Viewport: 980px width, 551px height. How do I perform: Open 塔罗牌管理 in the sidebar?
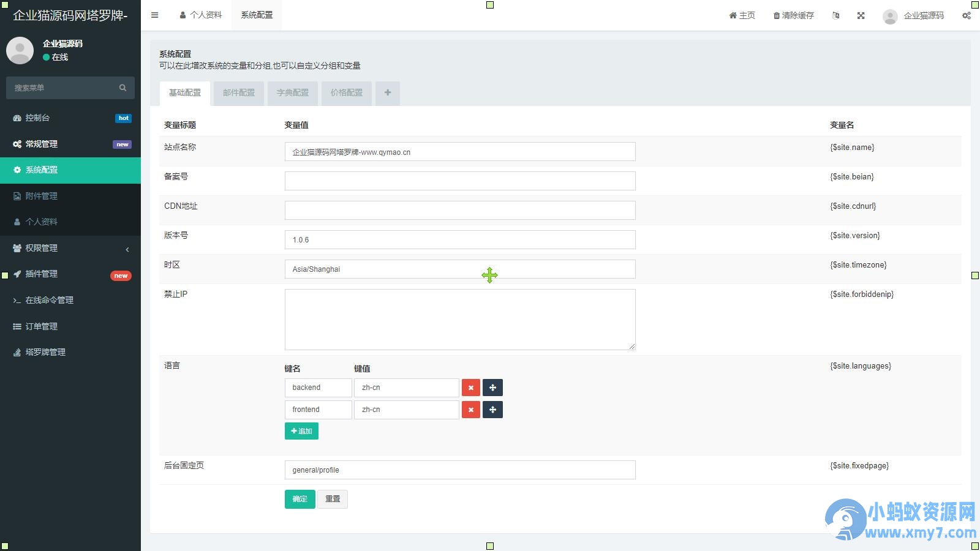point(70,352)
